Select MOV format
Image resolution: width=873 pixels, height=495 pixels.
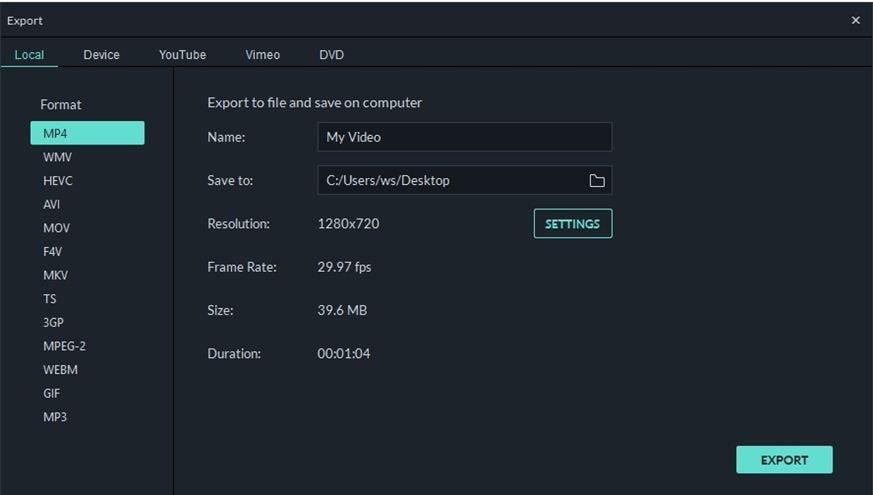[x=57, y=228]
